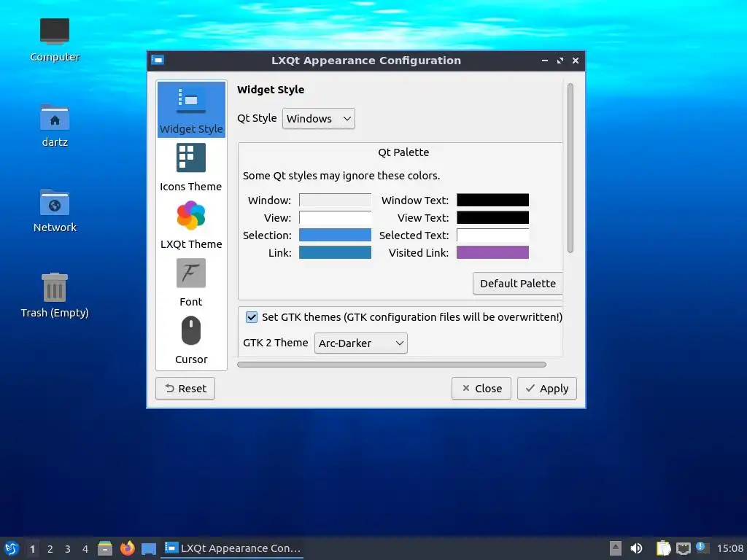Apply the appearance changes
The height and width of the screenshot is (560, 747).
pos(547,389)
